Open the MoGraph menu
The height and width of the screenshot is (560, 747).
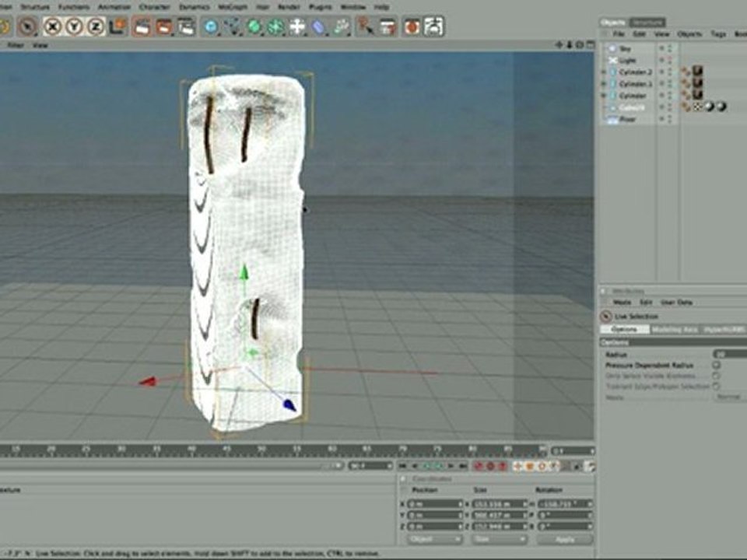click(x=233, y=7)
